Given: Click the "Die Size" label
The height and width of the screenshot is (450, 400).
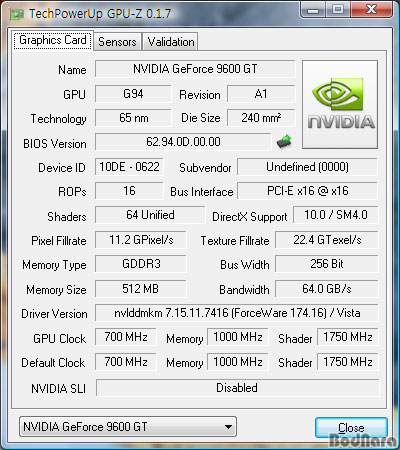Looking at the screenshot, I should pyautogui.click(x=201, y=118).
